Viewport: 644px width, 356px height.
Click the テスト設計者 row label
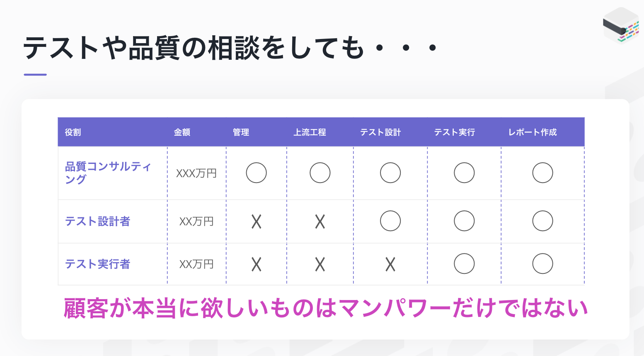pos(97,222)
